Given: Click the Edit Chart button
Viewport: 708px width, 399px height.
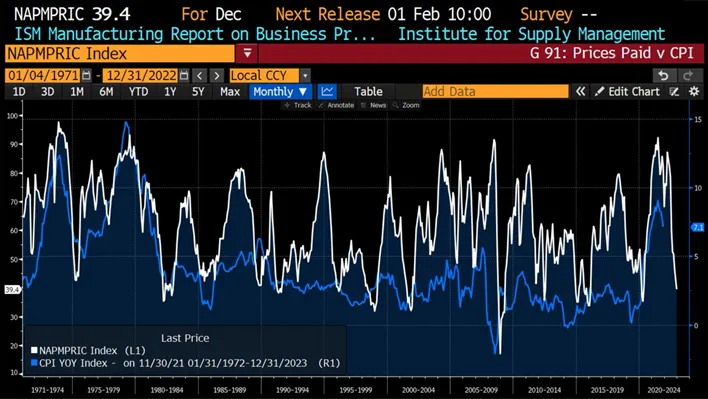Looking at the screenshot, I should 628,92.
